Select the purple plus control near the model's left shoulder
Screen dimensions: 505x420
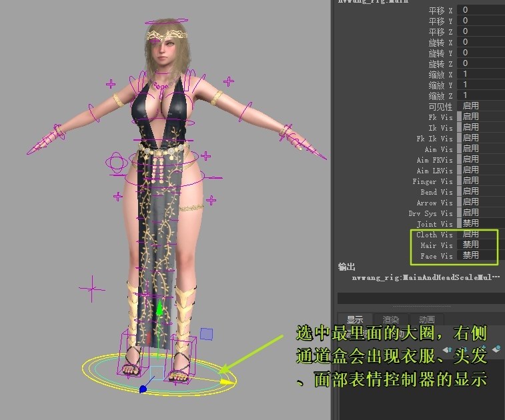click(229, 81)
